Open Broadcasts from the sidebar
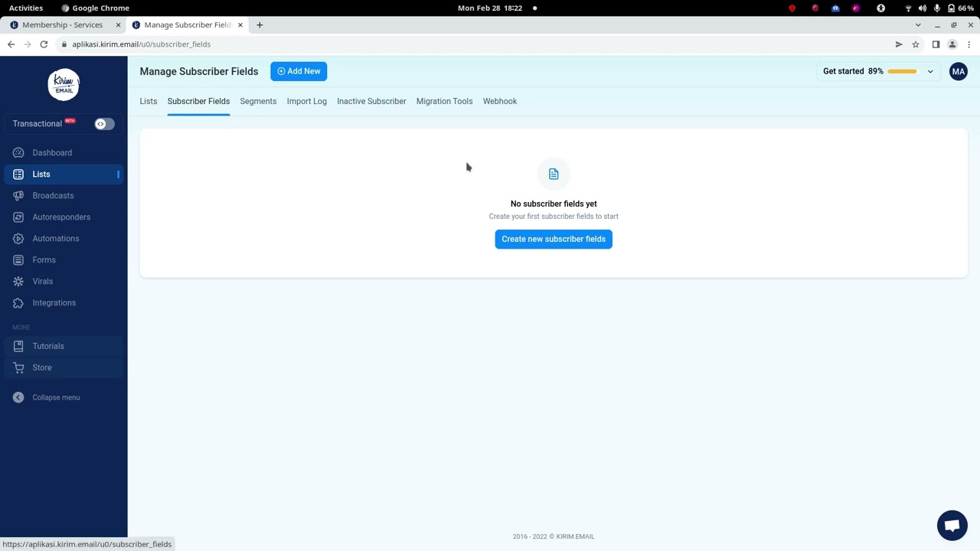 click(x=53, y=196)
